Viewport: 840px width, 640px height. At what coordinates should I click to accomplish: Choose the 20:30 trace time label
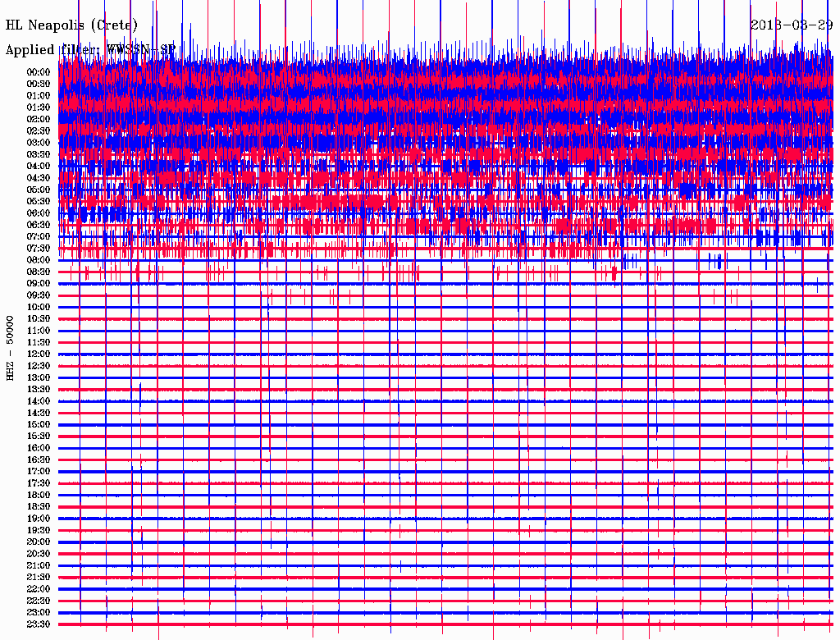[39, 554]
